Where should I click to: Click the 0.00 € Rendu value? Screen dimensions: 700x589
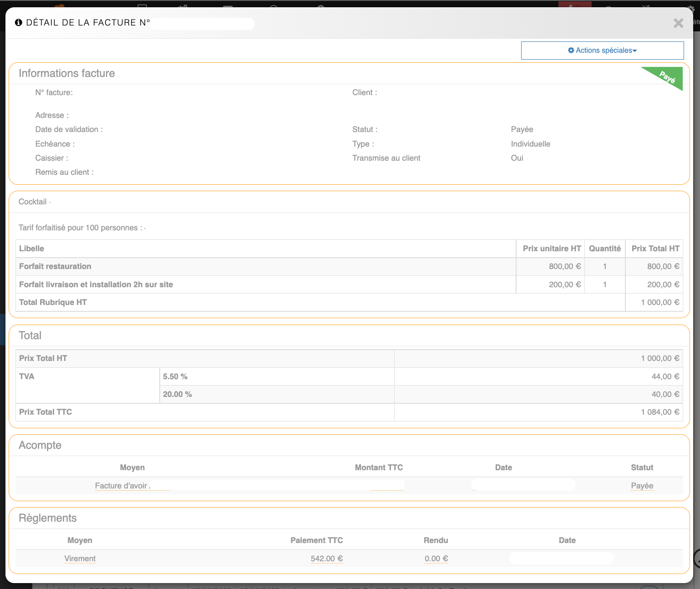pyautogui.click(x=436, y=559)
